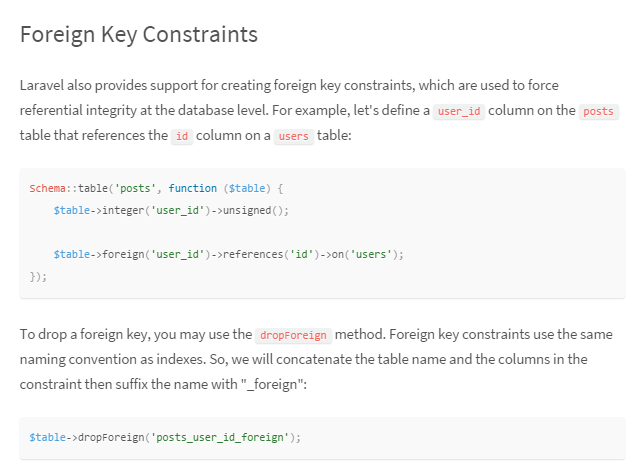The width and height of the screenshot is (637, 471).
Task: Click the 'posts' string in Schema::table line
Action: point(136,188)
